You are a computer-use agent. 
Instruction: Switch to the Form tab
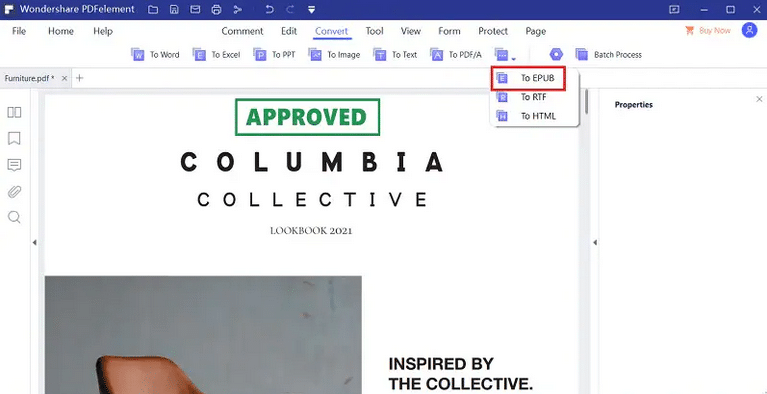point(449,31)
